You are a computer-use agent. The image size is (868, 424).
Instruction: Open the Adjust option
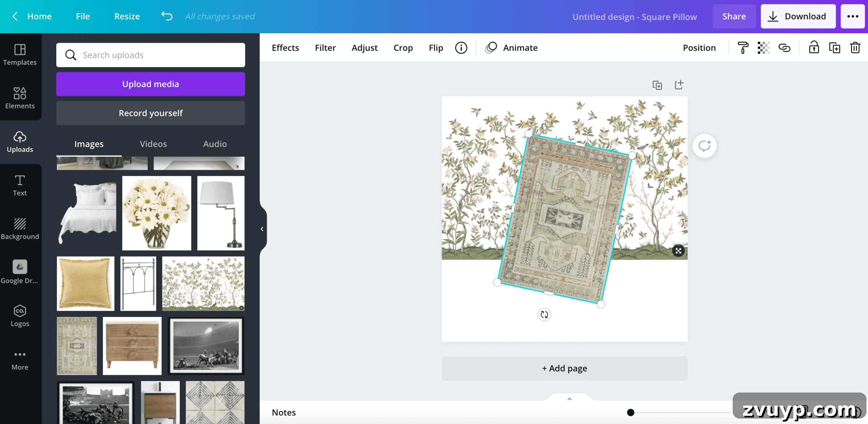(x=364, y=48)
